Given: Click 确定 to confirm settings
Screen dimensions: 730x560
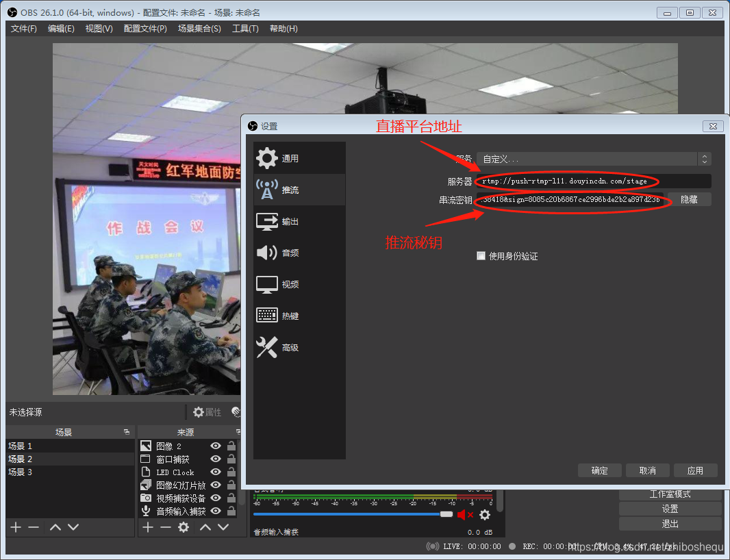Looking at the screenshot, I should pyautogui.click(x=600, y=470).
